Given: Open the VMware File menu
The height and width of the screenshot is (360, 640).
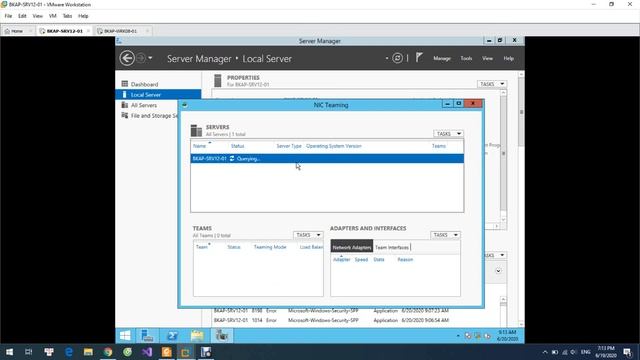Looking at the screenshot, I should (x=8, y=16).
